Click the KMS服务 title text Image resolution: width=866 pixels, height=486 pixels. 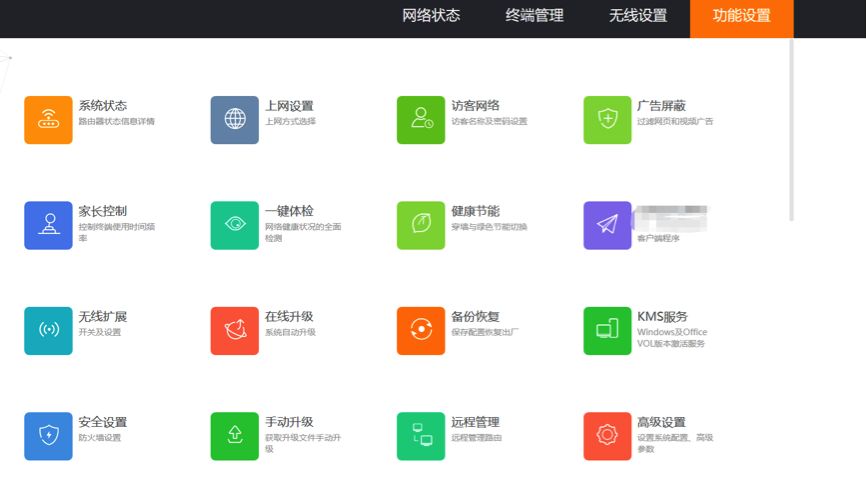(662, 316)
